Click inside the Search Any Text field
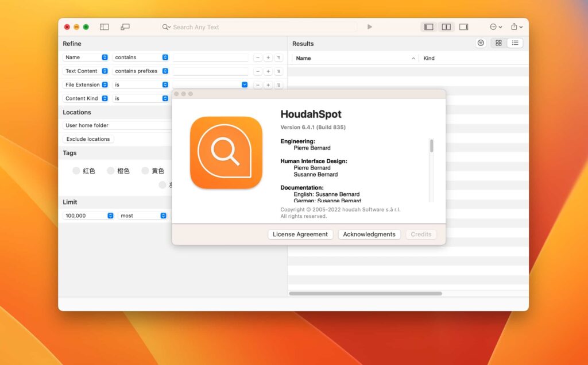This screenshot has width=588, height=365. pyautogui.click(x=258, y=26)
